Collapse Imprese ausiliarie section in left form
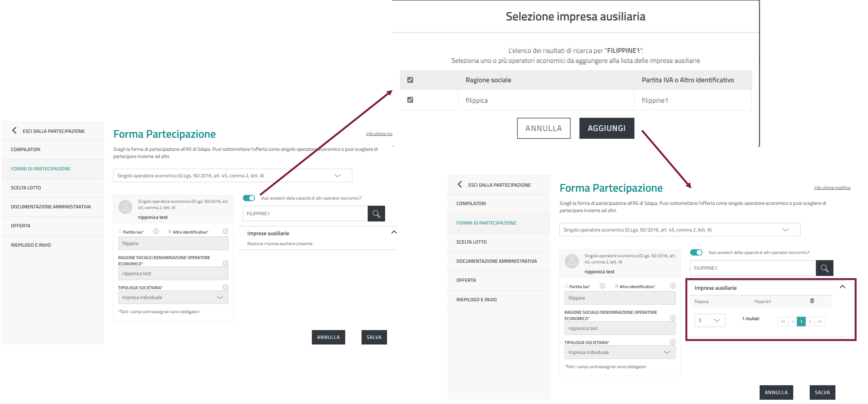868x404 pixels. tap(394, 232)
